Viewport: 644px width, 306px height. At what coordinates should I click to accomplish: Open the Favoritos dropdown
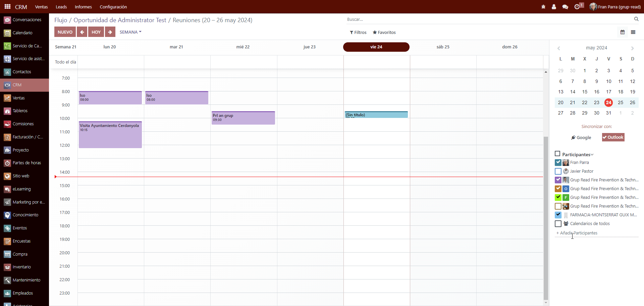[x=384, y=32]
